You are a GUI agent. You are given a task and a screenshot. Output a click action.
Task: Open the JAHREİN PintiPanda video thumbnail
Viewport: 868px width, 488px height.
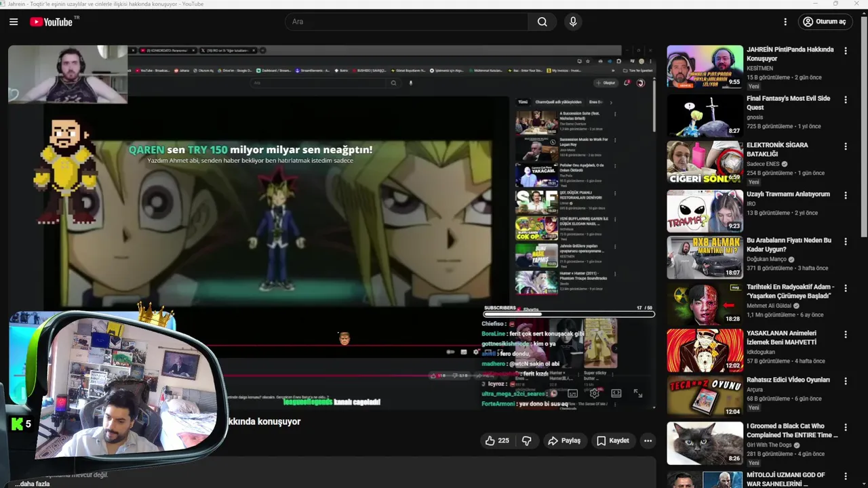pyautogui.click(x=705, y=66)
